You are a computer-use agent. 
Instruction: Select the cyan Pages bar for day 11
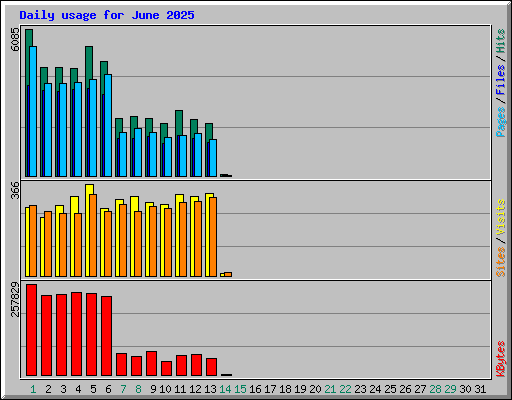pyautogui.click(x=183, y=156)
